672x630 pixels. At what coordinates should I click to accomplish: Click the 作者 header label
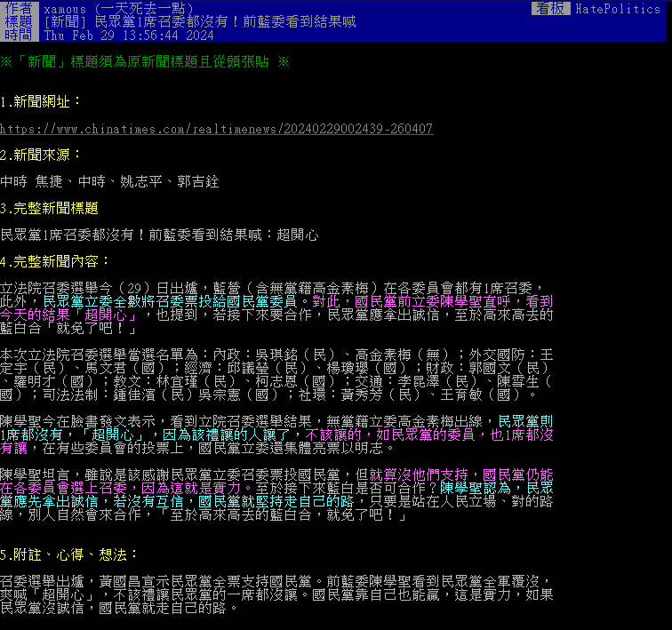click(19, 8)
